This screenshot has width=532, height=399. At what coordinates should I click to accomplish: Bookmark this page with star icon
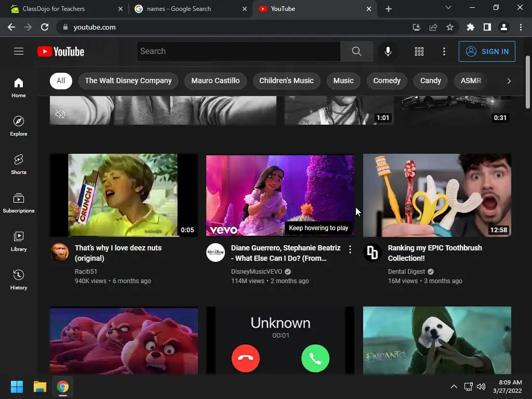coord(449,27)
